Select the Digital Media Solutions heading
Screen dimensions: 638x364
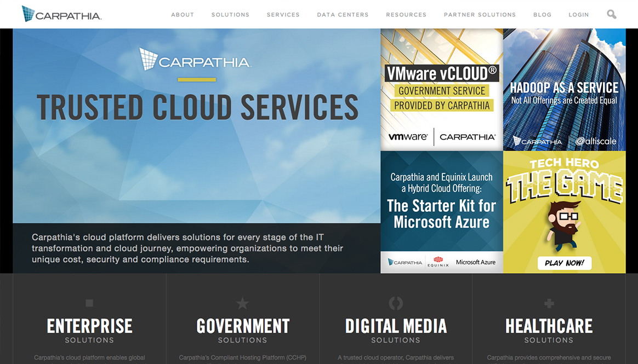pos(396,331)
